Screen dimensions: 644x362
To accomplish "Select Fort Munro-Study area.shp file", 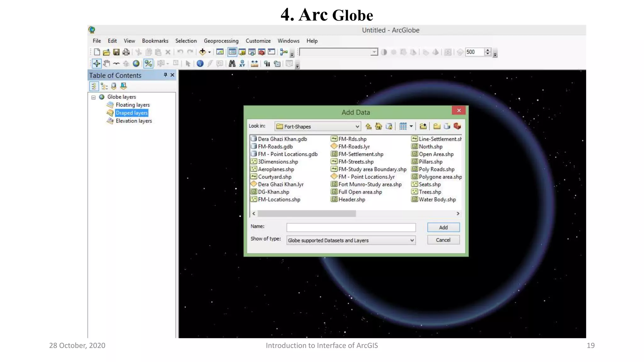I will pyautogui.click(x=366, y=184).
